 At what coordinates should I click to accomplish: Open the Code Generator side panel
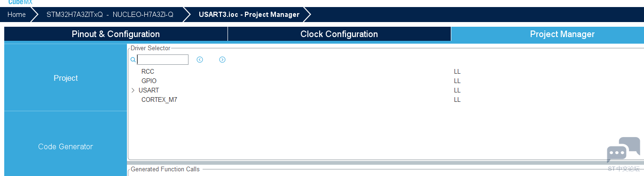(65, 146)
